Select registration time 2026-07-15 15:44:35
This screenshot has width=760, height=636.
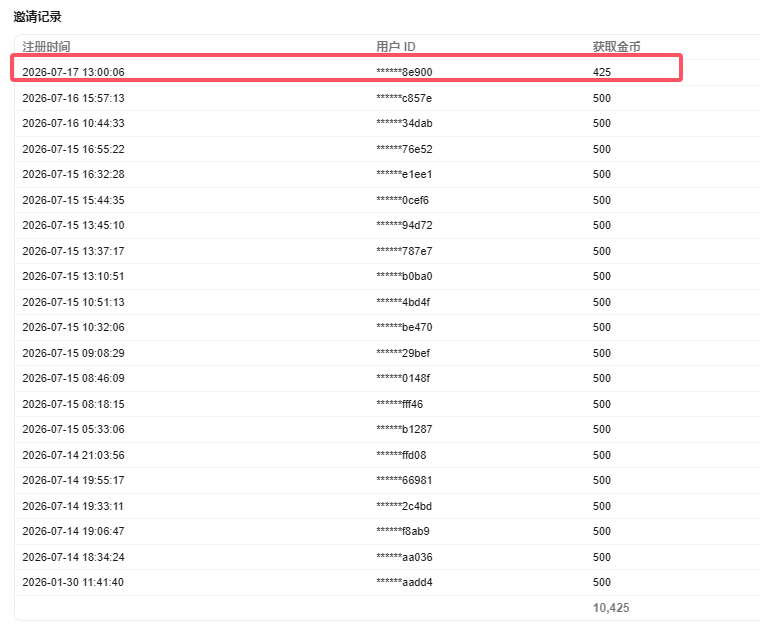point(73,200)
